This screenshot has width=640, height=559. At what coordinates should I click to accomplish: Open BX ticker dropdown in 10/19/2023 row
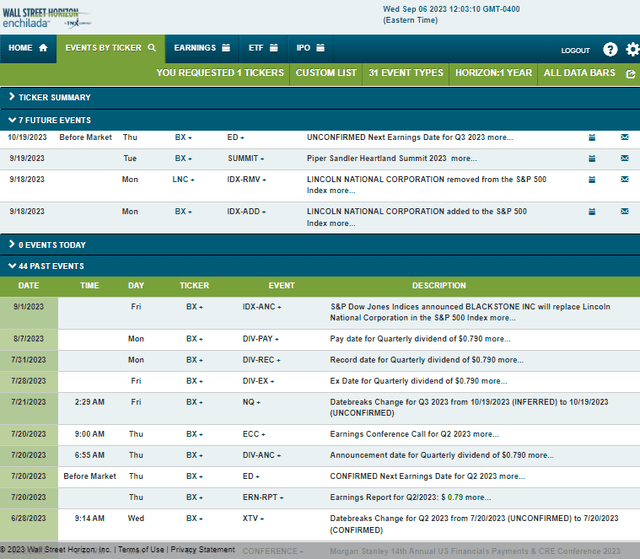coord(183,138)
